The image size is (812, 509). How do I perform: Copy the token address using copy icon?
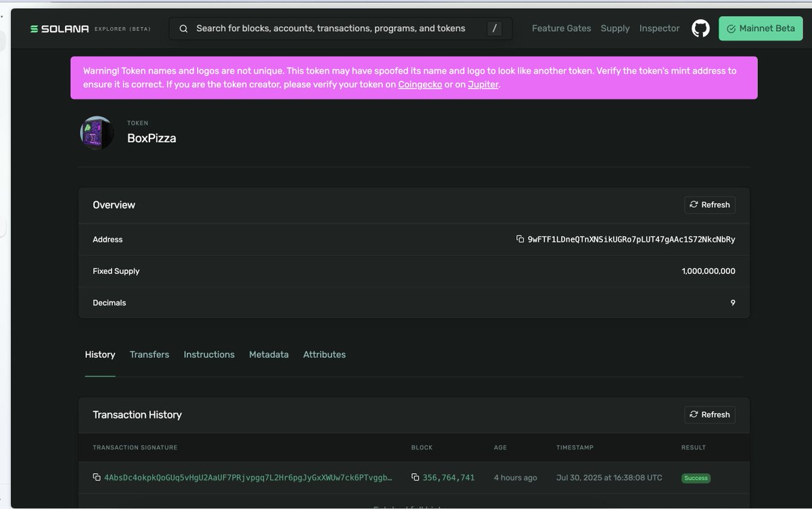pos(520,239)
